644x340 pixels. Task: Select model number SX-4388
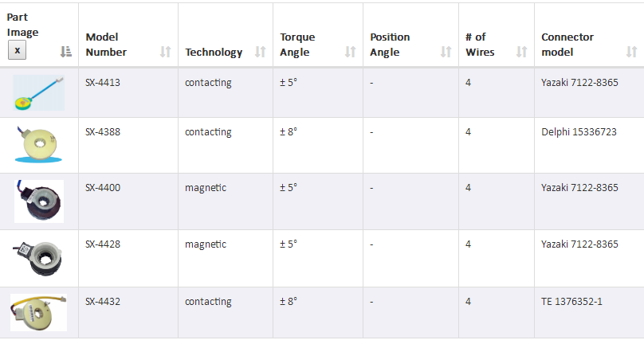coord(103,131)
